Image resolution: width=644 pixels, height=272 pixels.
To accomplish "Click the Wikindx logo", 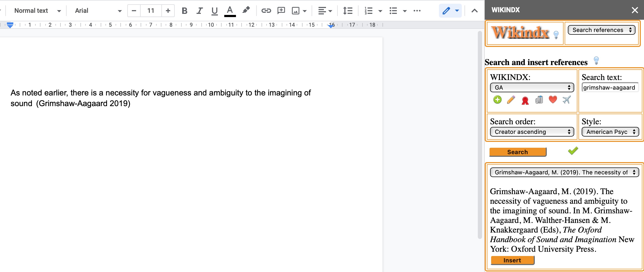I will click(520, 33).
